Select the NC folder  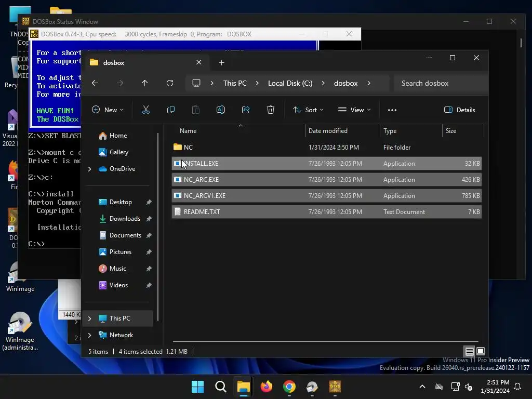pyautogui.click(x=326, y=147)
